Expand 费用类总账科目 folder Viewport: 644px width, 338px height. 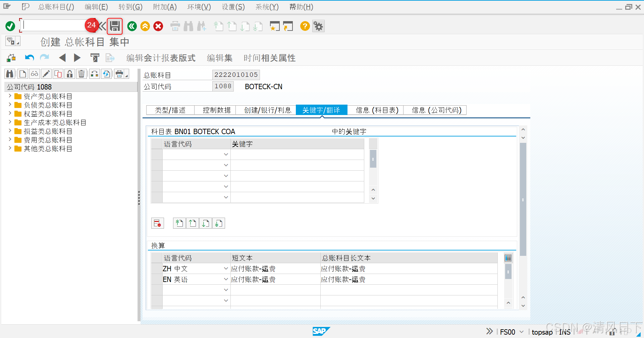coord(10,139)
